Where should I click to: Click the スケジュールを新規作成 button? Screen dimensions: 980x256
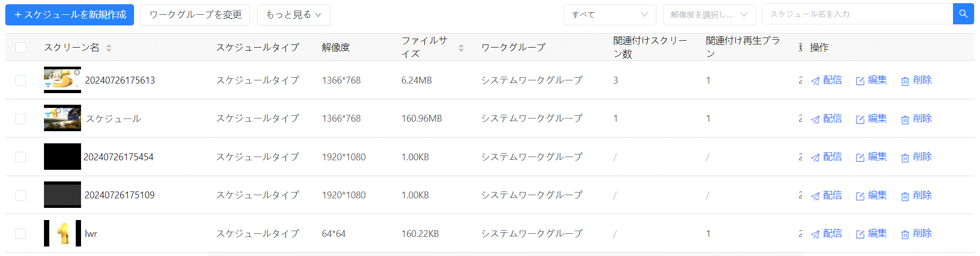coord(69,15)
